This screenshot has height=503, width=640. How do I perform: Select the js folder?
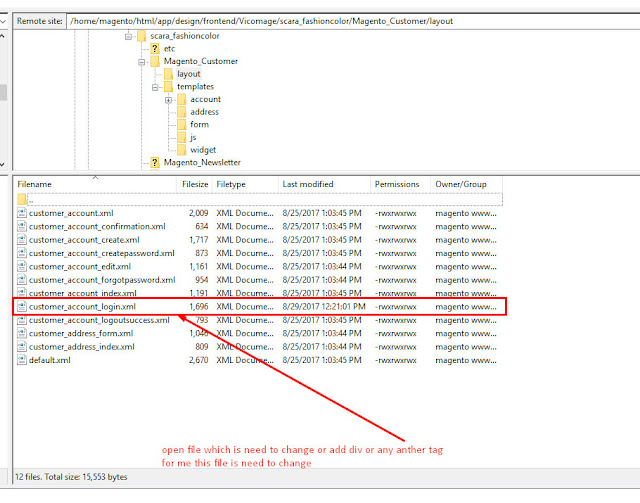pos(193,137)
